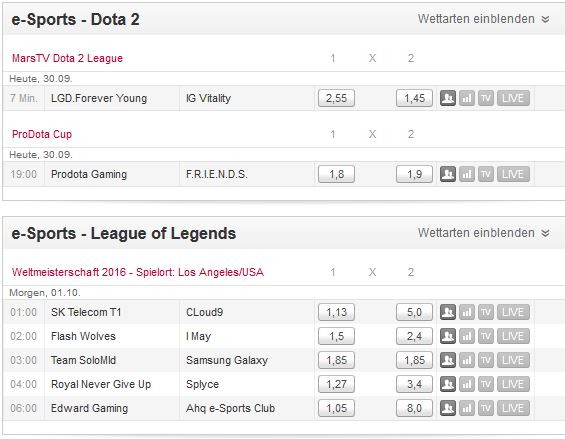Screen dimensions: 565x439
Task: Pick odds 1,9 for F.R.I.E.N.D.S.
Action: point(414,174)
